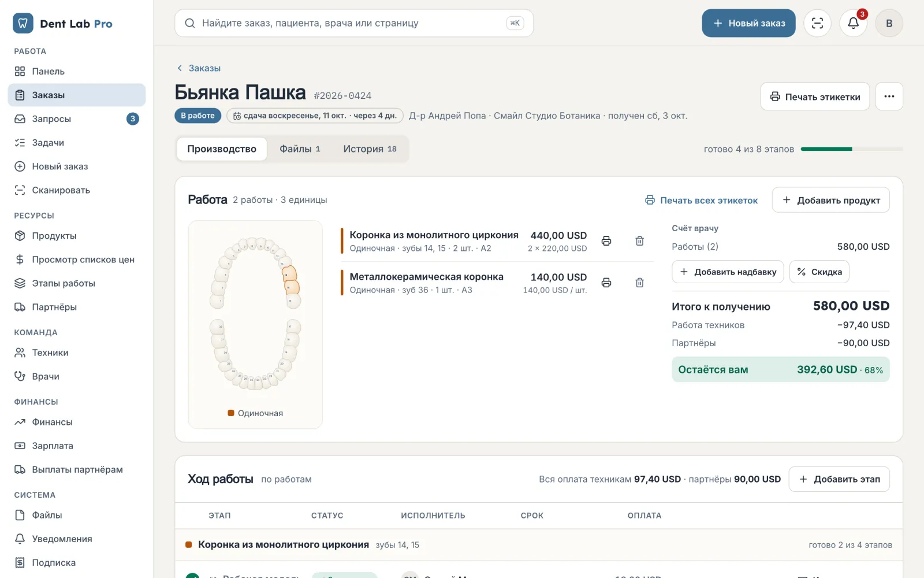Open Продукты in sidebar
924x578 pixels.
[x=77, y=236]
